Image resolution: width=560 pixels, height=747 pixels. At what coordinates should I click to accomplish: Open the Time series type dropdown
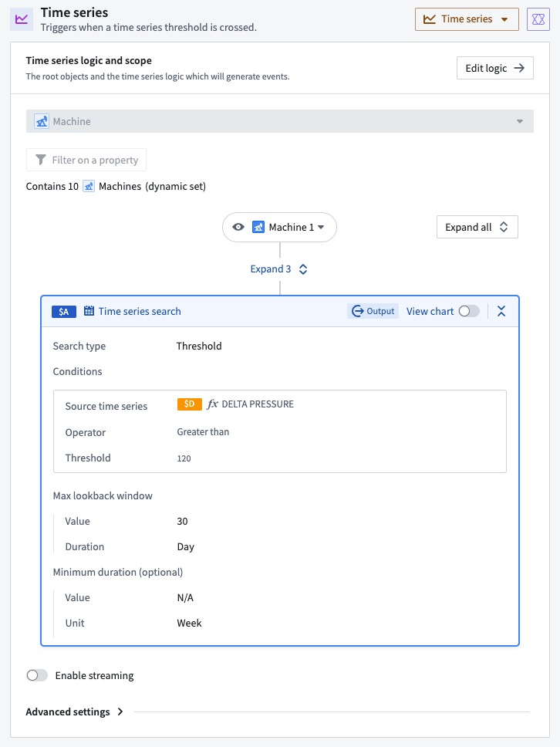(x=467, y=19)
